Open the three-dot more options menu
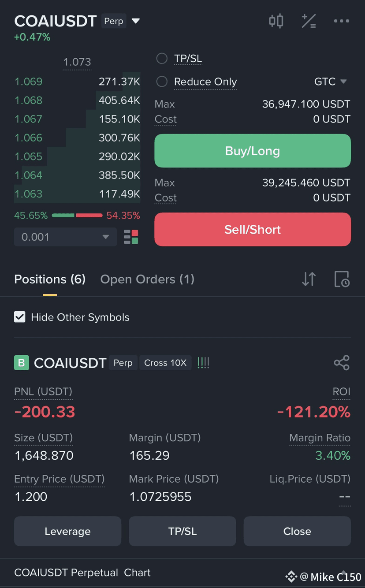Image resolution: width=365 pixels, height=588 pixels. tap(341, 21)
